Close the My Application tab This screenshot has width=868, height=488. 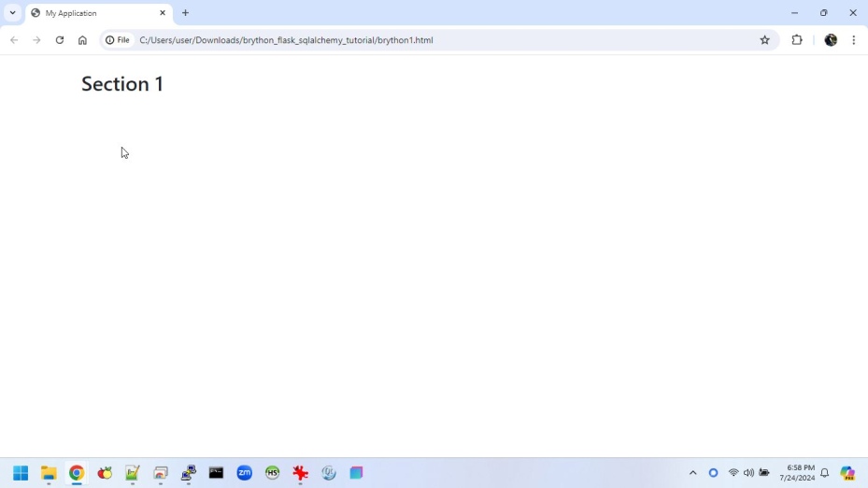[x=163, y=13]
